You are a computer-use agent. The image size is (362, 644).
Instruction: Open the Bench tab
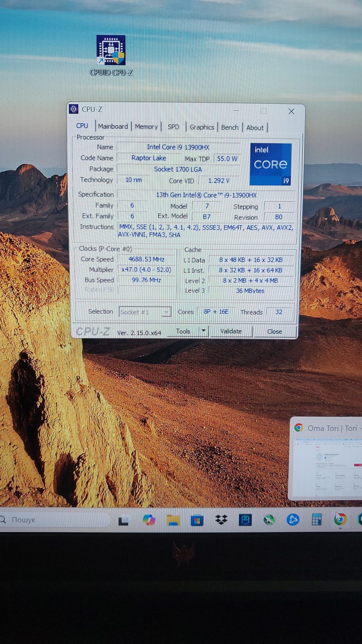[x=230, y=128]
